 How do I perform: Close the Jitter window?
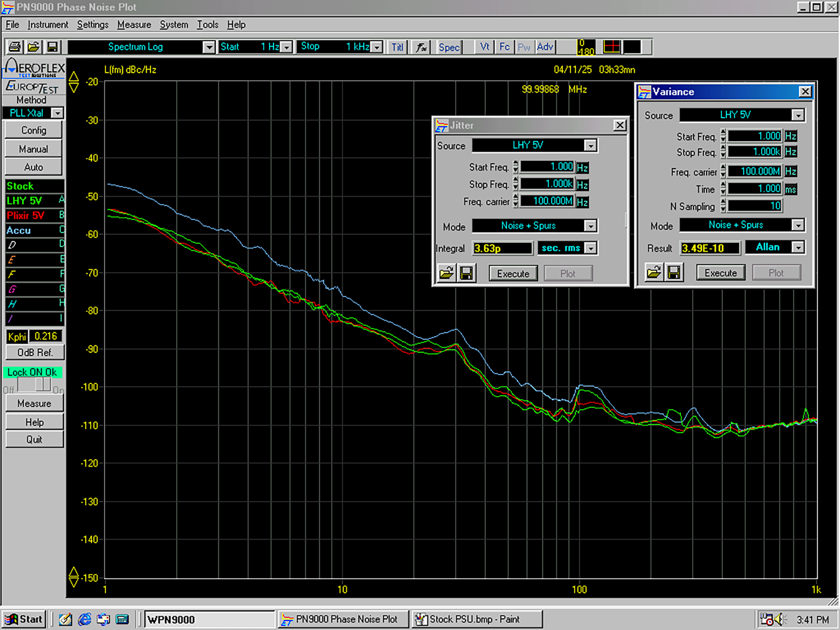620,126
